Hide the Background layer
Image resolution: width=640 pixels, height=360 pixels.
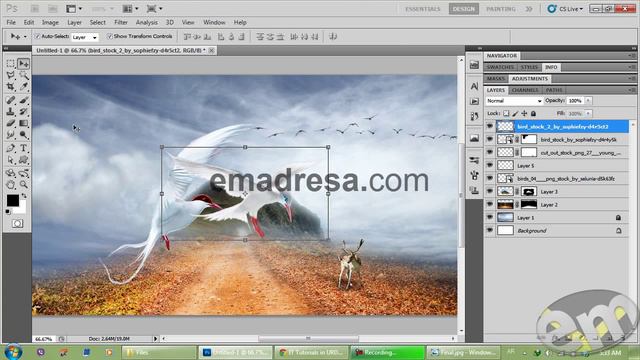[x=490, y=231]
